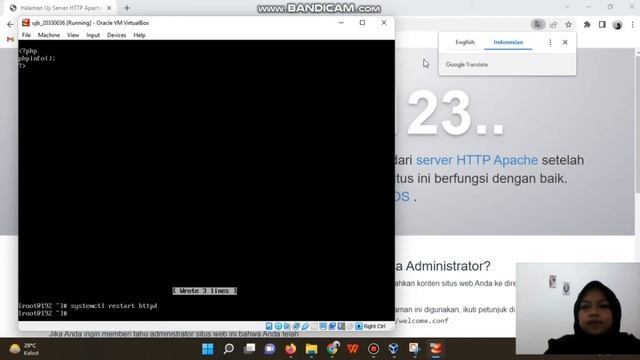Click the Chrome share page icon

[553, 24]
